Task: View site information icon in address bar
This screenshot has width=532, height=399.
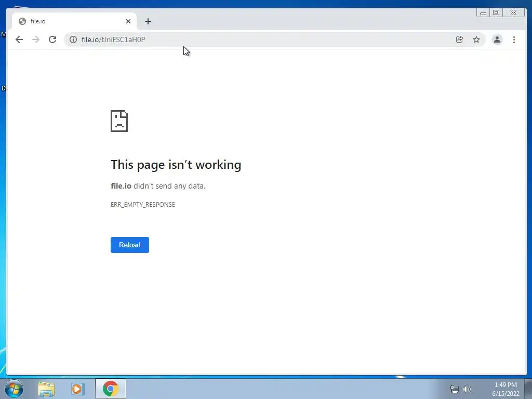Action: point(73,39)
